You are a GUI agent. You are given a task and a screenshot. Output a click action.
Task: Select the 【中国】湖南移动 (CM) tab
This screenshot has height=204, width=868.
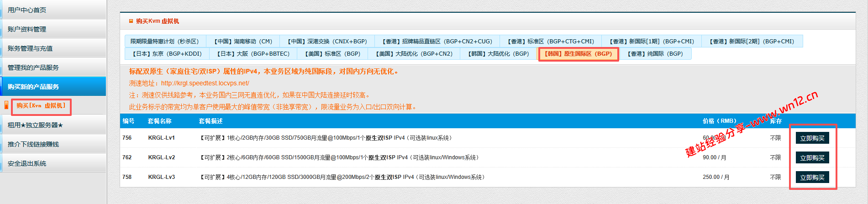pyautogui.click(x=243, y=42)
